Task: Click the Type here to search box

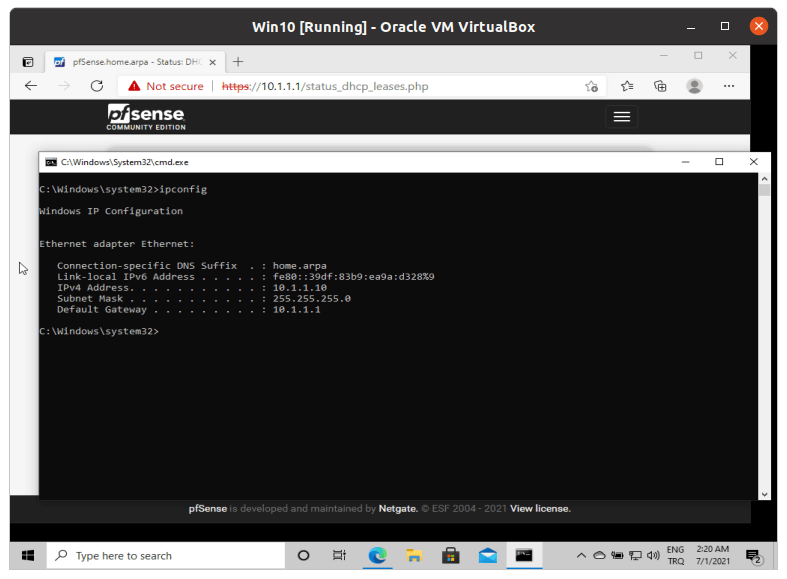Action: pyautogui.click(x=165, y=555)
